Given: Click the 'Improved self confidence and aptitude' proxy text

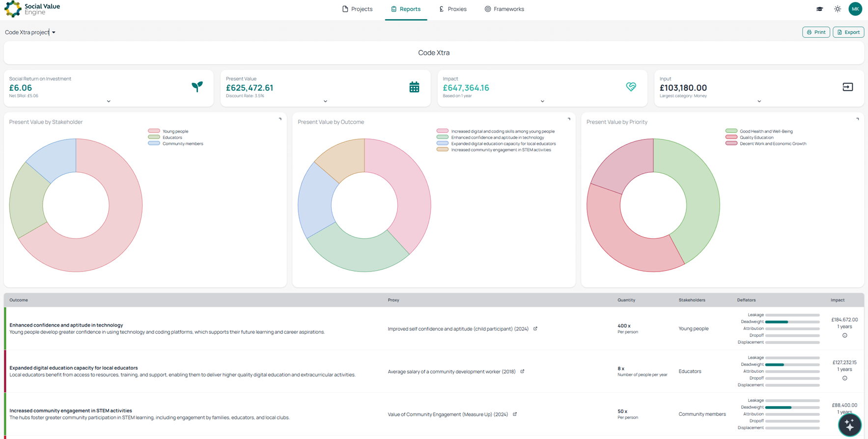Looking at the screenshot, I should (458, 329).
